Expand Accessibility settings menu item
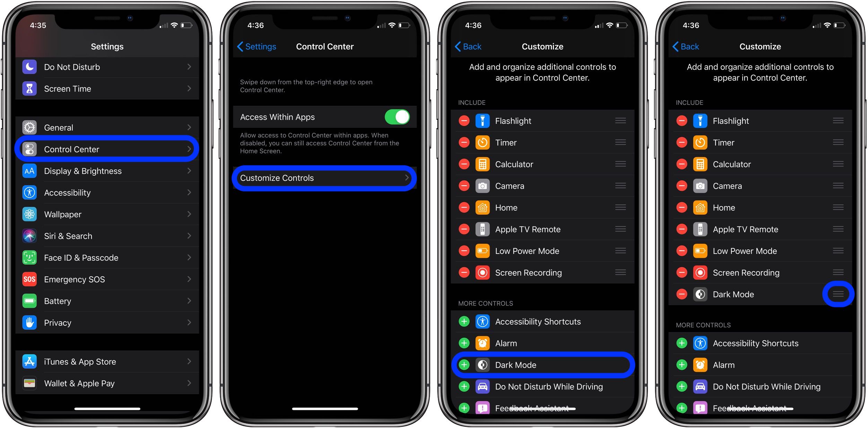This screenshot has width=868, height=428. (108, 193)
